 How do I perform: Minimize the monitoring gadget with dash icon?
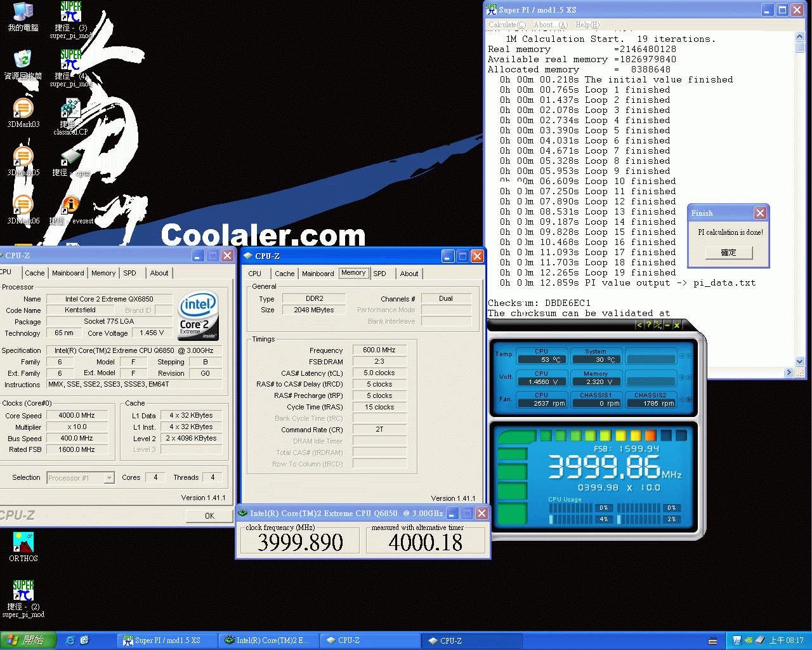coord(667,325)
